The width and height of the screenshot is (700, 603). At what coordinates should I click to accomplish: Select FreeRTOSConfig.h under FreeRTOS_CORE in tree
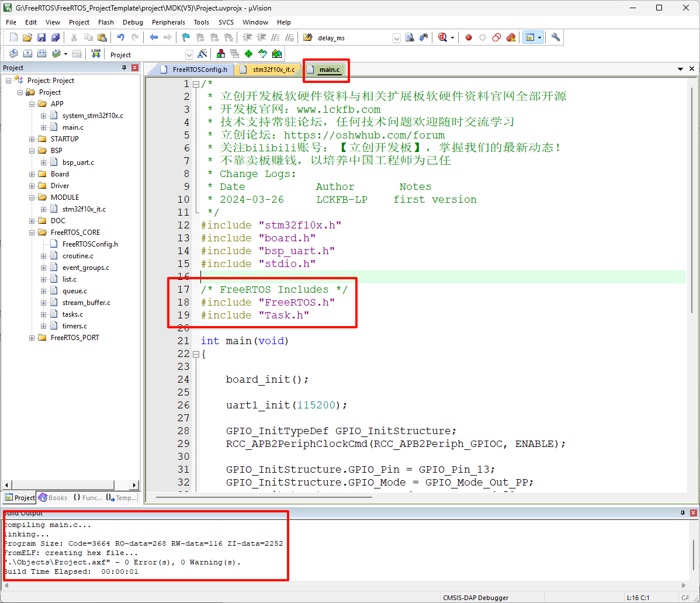click(x=90, y=244)
